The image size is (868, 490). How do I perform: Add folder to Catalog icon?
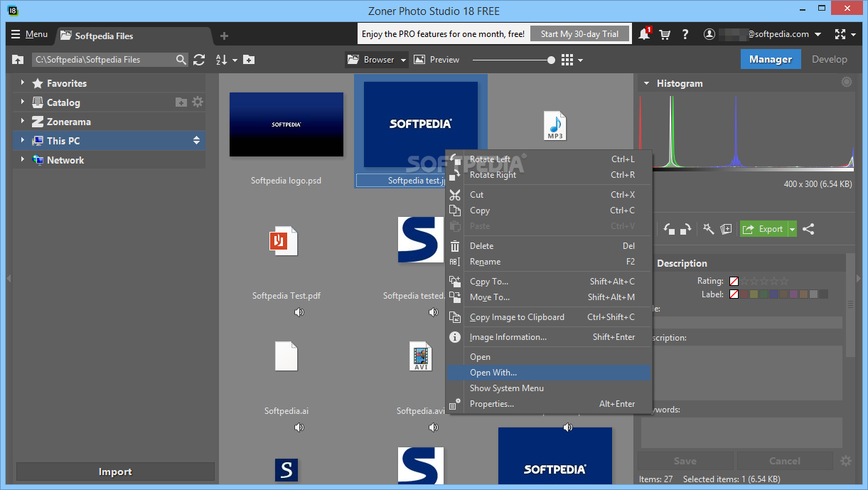coord(181,102)
